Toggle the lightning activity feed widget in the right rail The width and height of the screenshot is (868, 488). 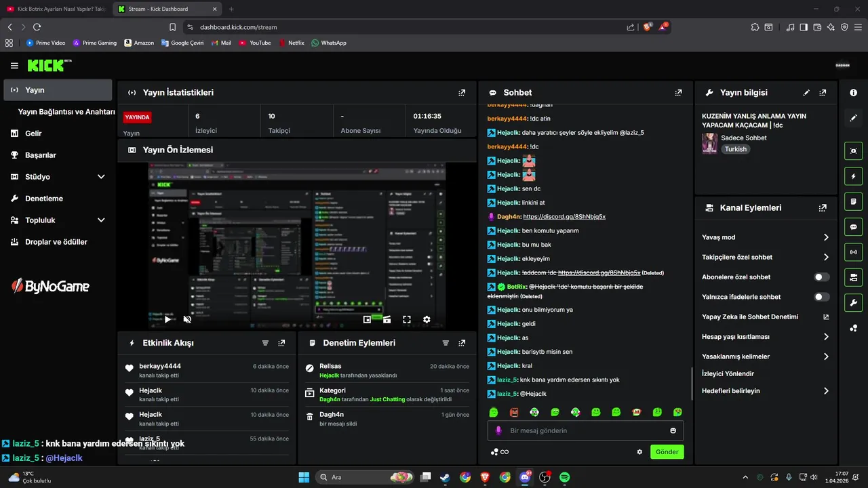[853, 176]
